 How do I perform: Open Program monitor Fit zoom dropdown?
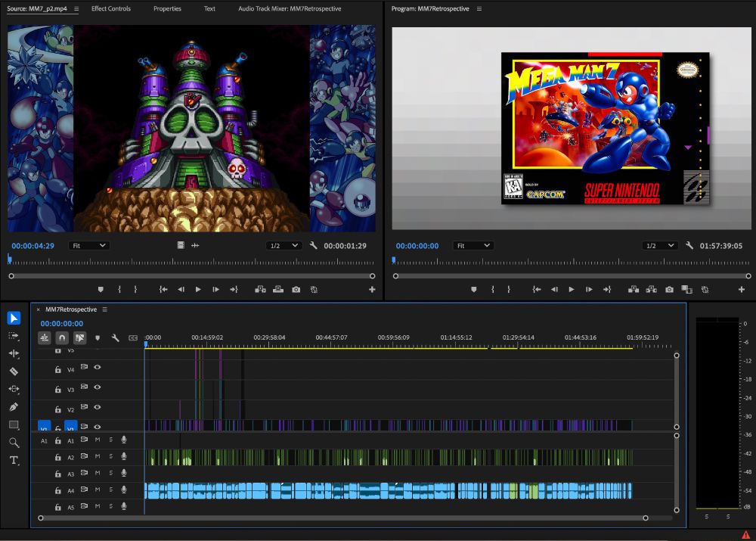[473, 246]
